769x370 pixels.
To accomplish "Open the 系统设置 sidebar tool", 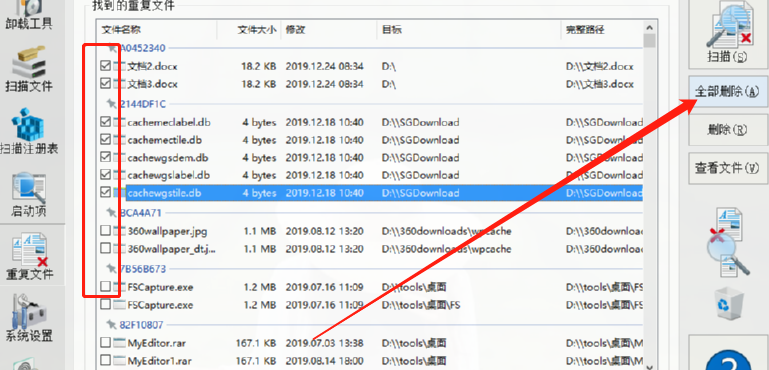I will 29,319.
